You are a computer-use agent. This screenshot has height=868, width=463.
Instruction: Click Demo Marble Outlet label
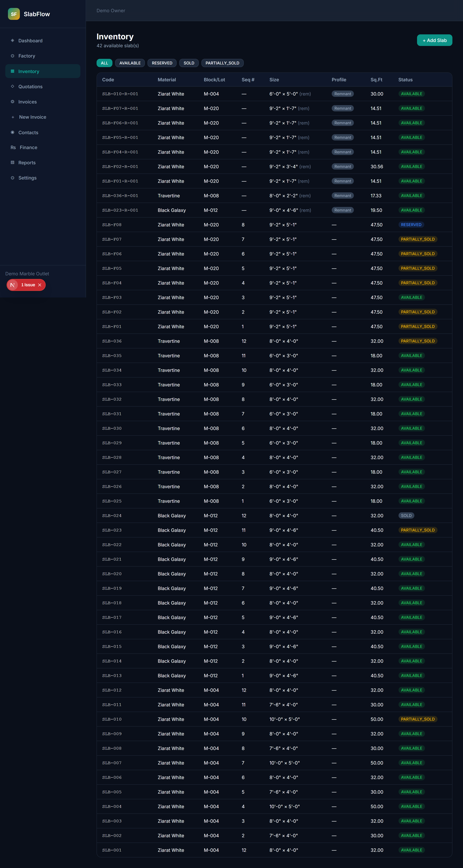[27, 274]
